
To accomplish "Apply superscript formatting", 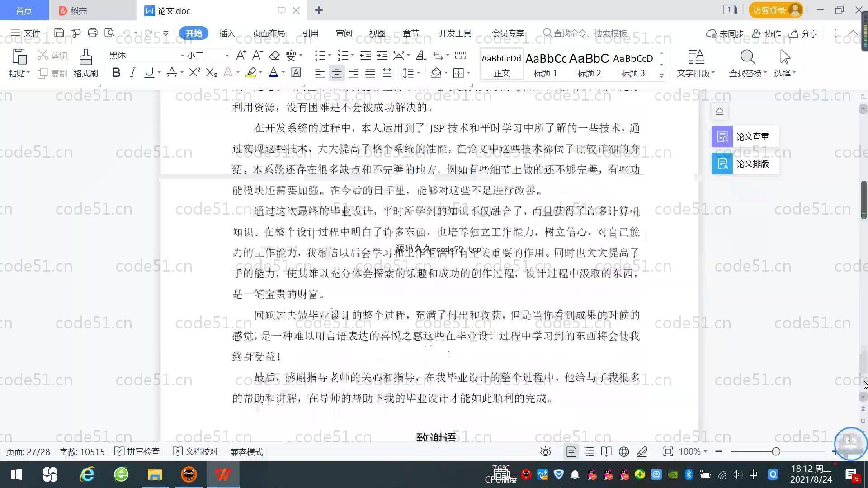I will pyautogui.click(x=194, y=73).
